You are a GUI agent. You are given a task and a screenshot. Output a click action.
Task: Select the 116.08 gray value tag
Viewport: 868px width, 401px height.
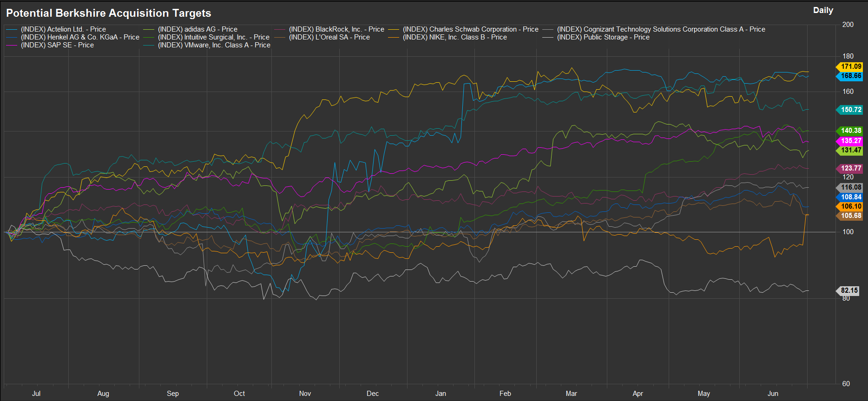click(849, 187)
